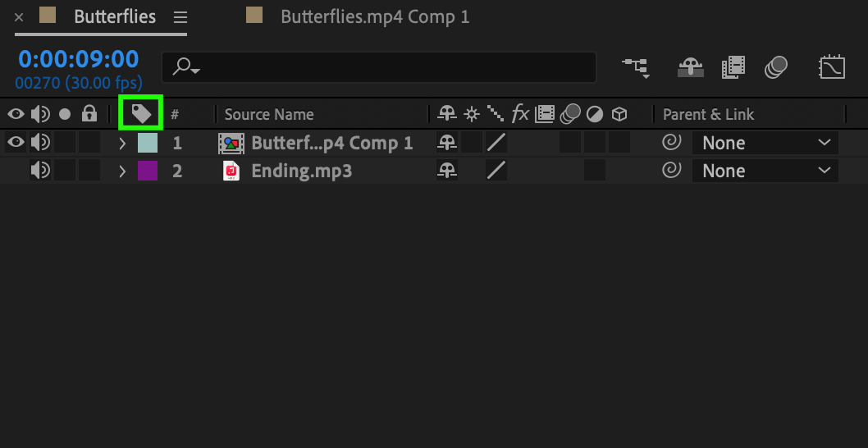Switch to the Butterflies.mp4 Comp 1 tab
Screen dimensions: 868x448
click(x=375, y=16)
